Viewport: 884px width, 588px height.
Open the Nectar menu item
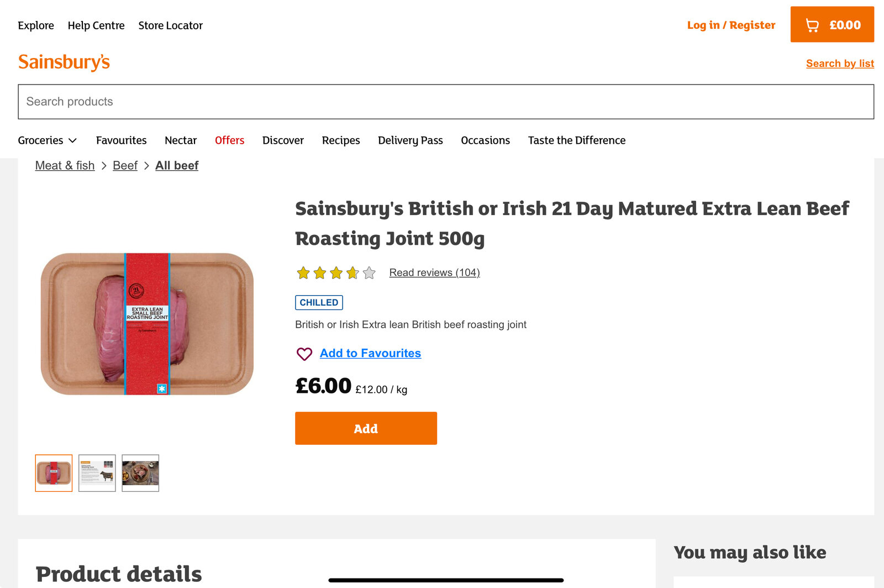(181, 140)
